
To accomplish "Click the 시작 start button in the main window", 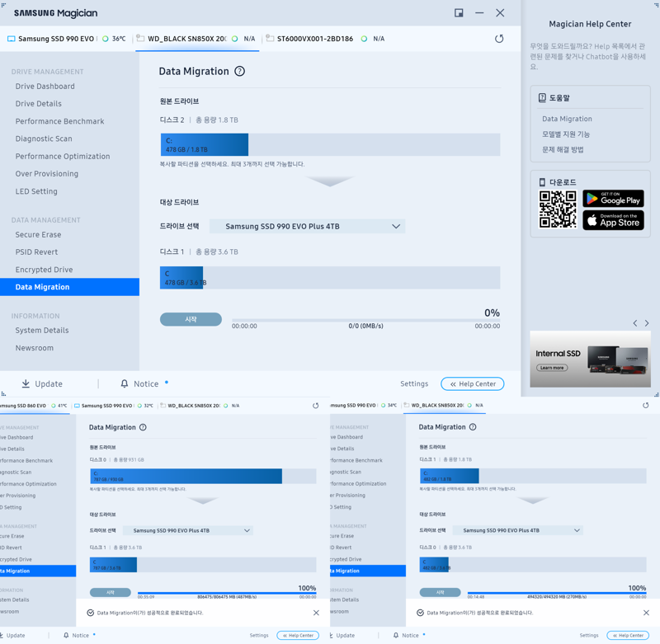I will (x=191, y=319).
